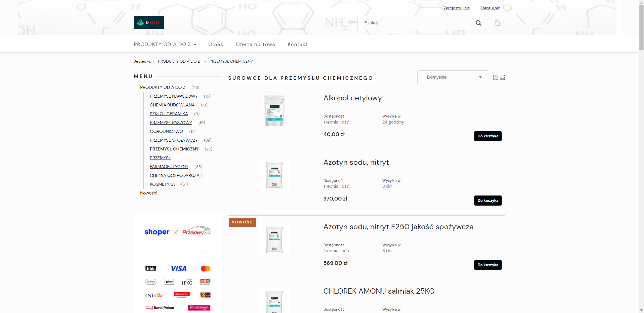Open the sorting dropdown arrow
The height and width of the screenshot is (313, 644).
pyautogui.click(x=480, y=77)
